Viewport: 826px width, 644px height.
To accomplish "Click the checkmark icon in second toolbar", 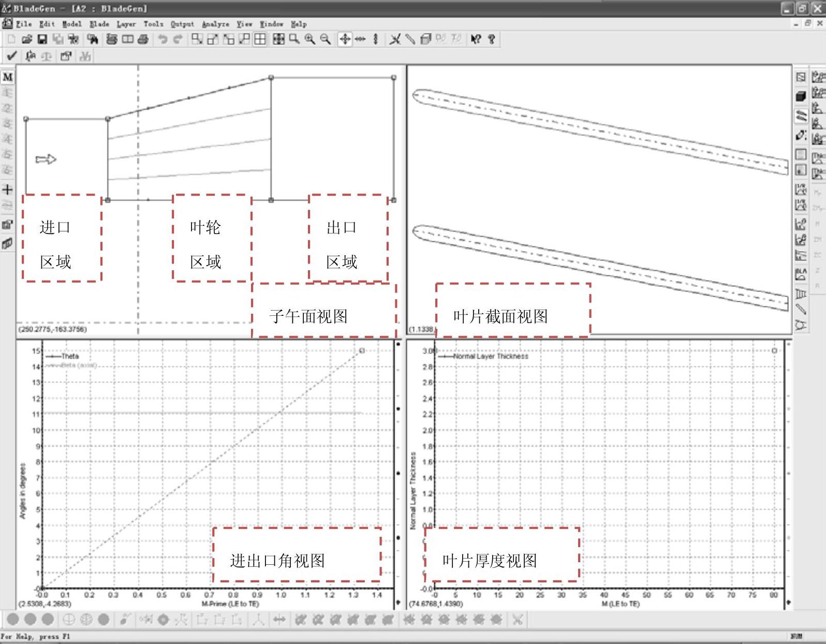I will click(x=11, y=56).
